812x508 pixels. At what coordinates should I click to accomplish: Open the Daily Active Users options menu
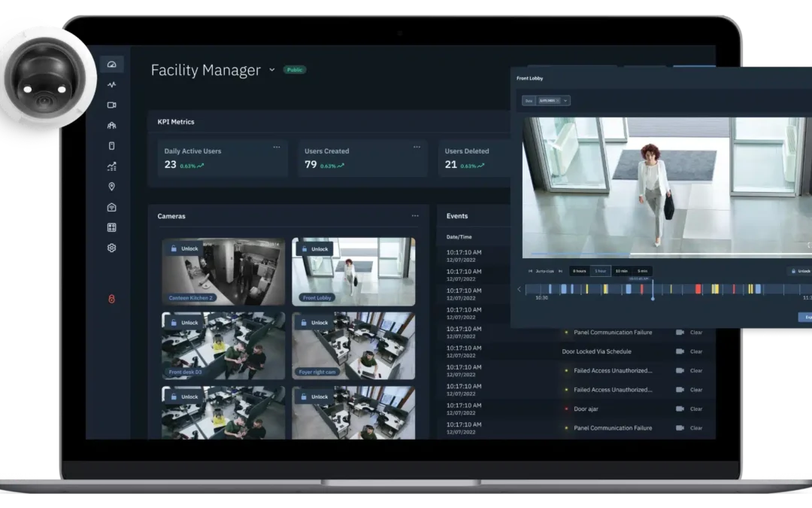tap(277, 148)
